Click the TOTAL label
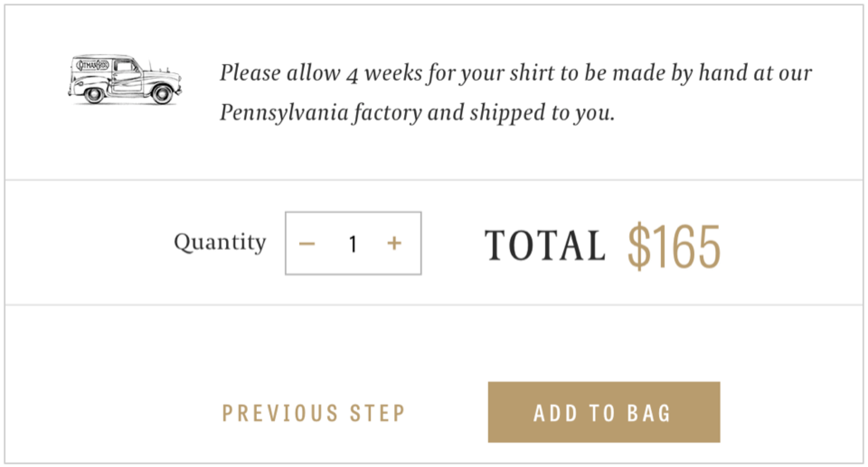868x467 pixels. [x=545, y=246]
